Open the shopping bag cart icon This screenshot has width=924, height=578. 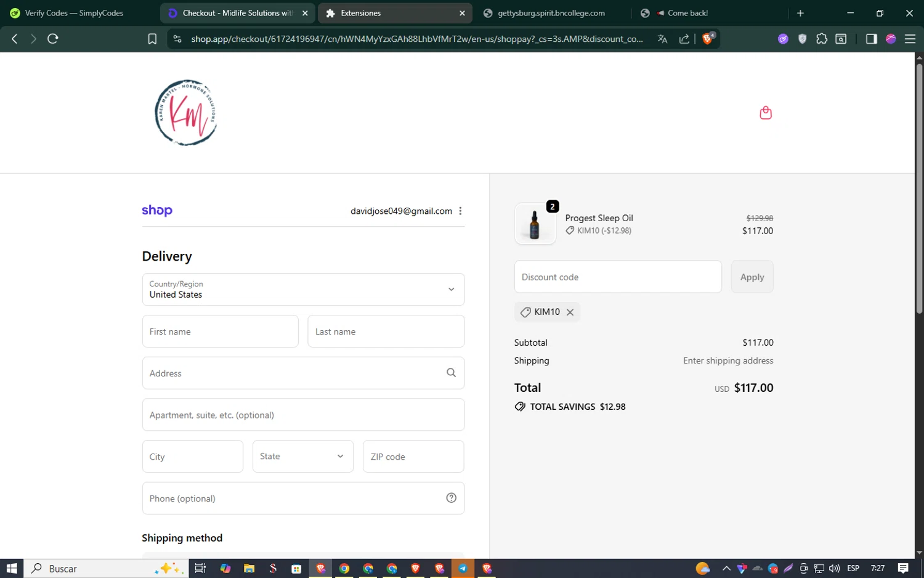click(x=766, y=113)
